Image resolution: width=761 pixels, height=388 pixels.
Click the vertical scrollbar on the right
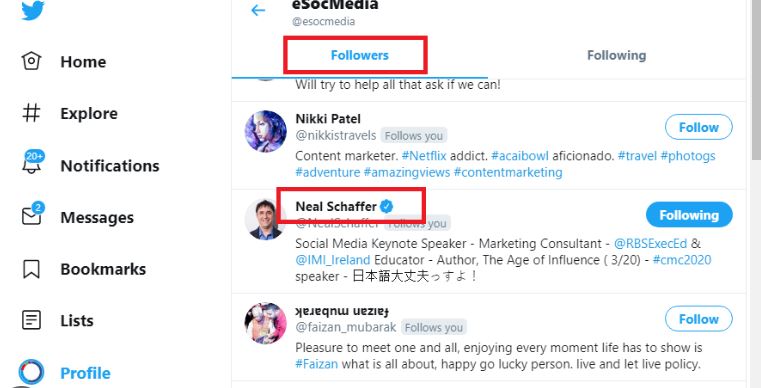pyautogui.click(x=756, y=80)
